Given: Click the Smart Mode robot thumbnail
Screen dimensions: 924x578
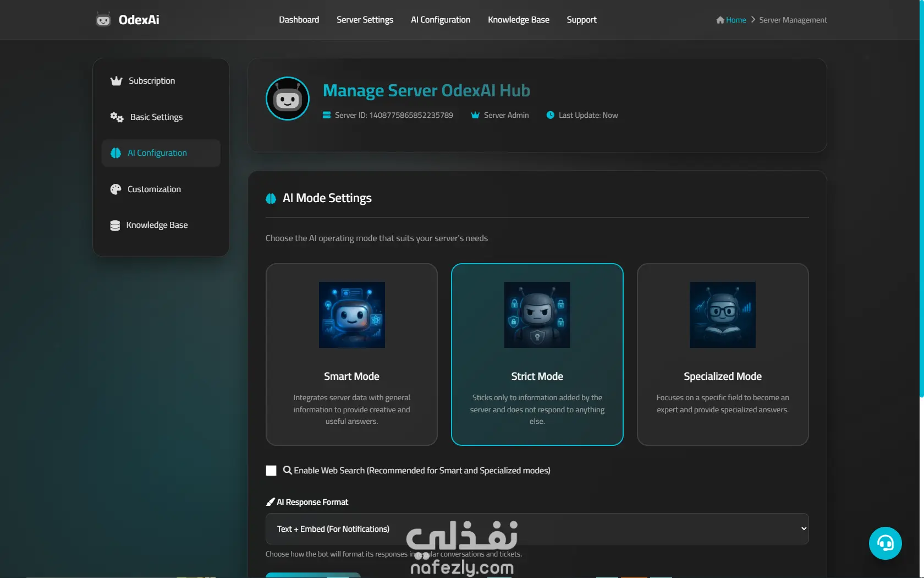Looking at the screenshot, I should pyautogui.click(x=352, y=315).
